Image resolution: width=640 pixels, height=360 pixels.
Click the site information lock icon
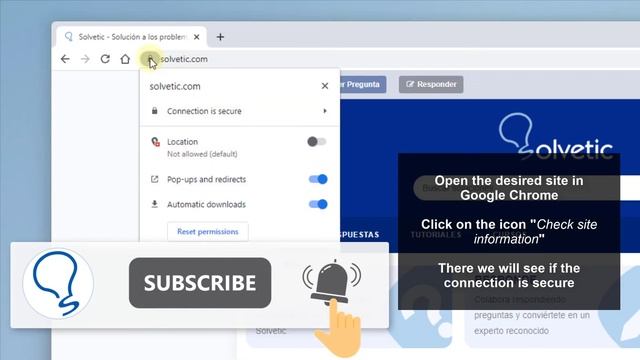(x=150, y=59)
